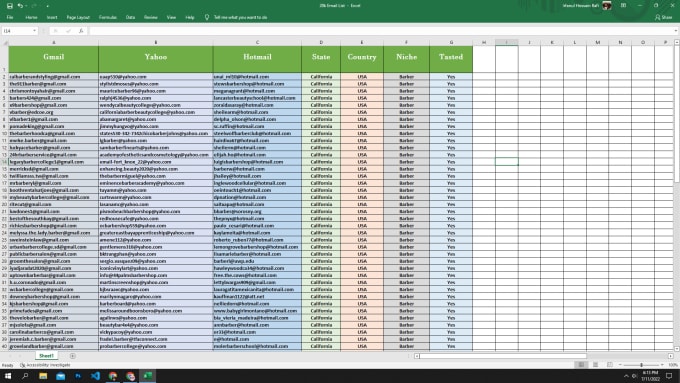Click the Insert Function fx icon
The width and height of the screenshot is (680, 383).
point(81,31)
